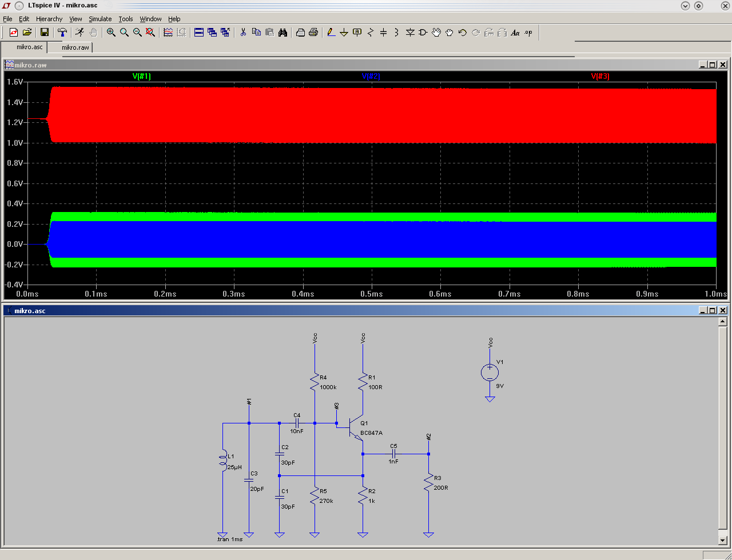The image size is (732, 560).
Task: Click the blue V(#2) trace label
Action: point(371,77)
